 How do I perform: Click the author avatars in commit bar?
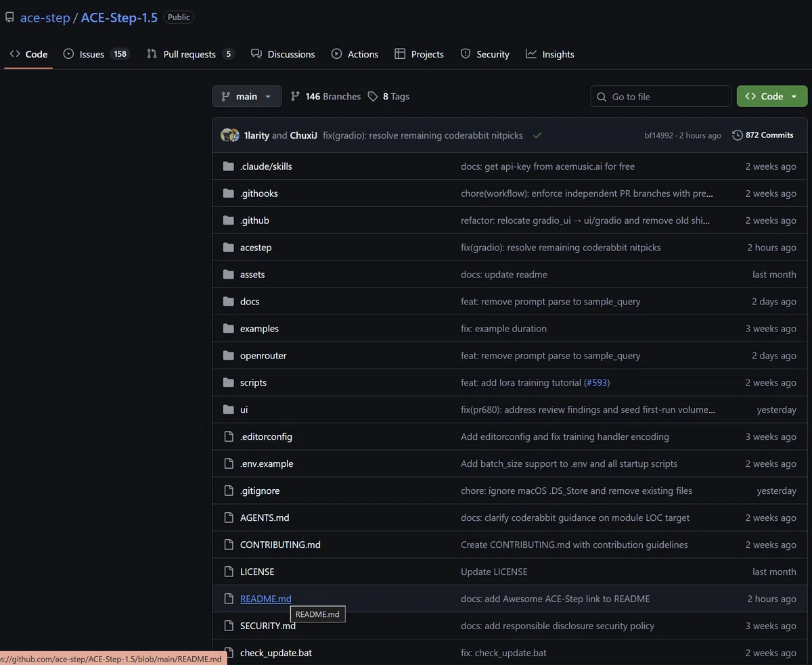tap(230, 135)
